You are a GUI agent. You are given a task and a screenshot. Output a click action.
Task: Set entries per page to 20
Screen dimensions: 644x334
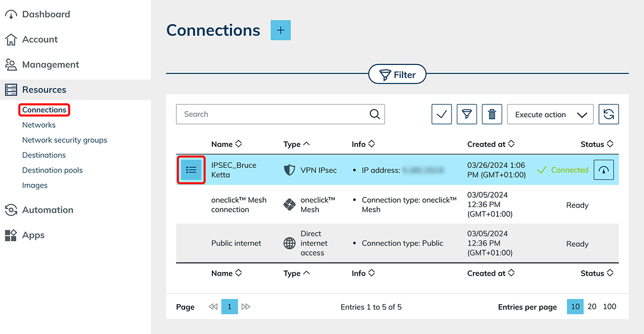[592, 306]
